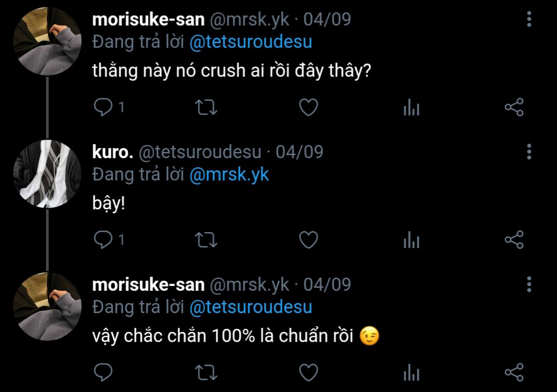The height and width of the screenshot is (392, 557).
Task: Like morisuke-san's first tweet
Action: 309,107
